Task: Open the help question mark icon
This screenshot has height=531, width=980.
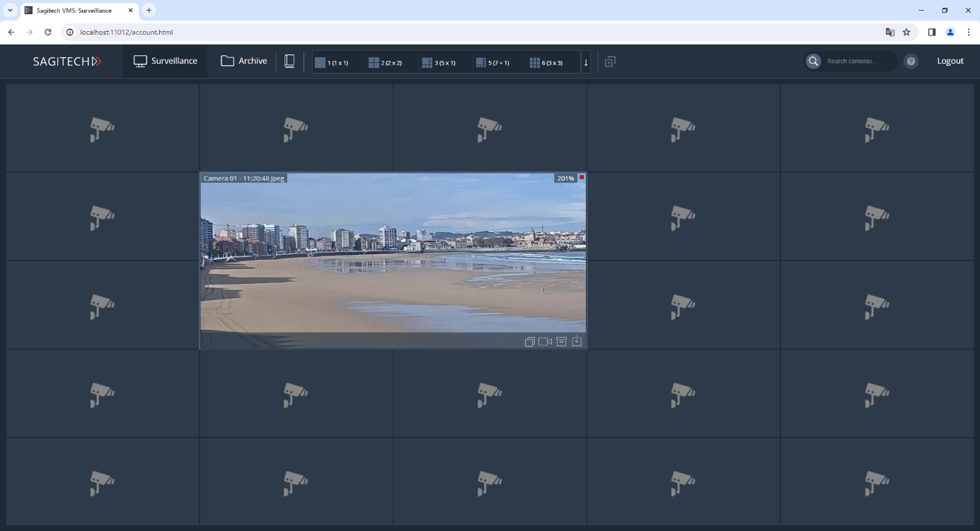Action: (911, 62)
